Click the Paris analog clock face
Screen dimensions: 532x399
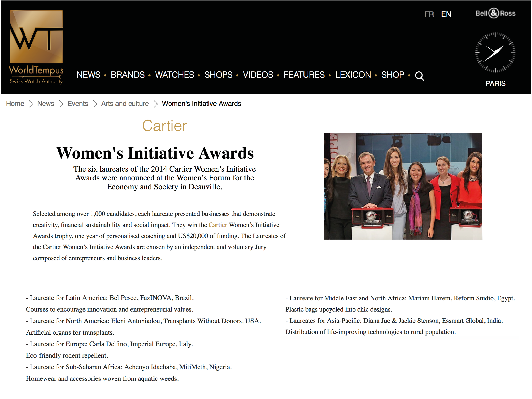pyautogui.click(x=495, y=53)
